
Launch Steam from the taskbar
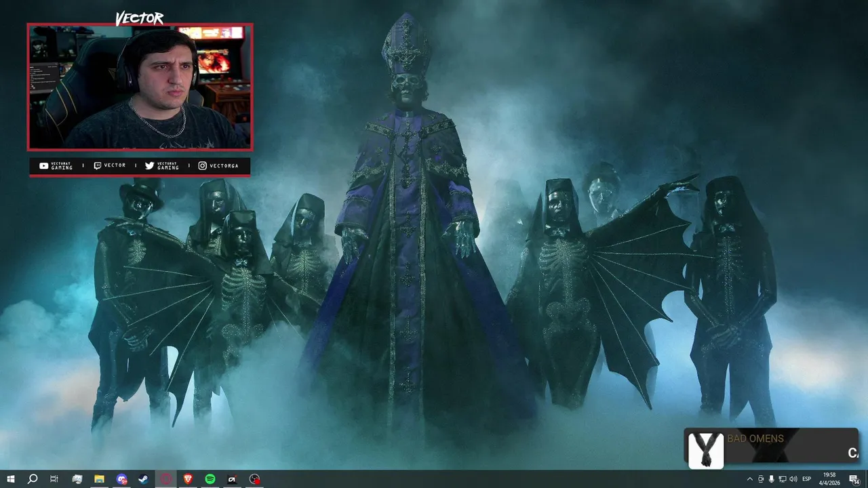(144, 479)
